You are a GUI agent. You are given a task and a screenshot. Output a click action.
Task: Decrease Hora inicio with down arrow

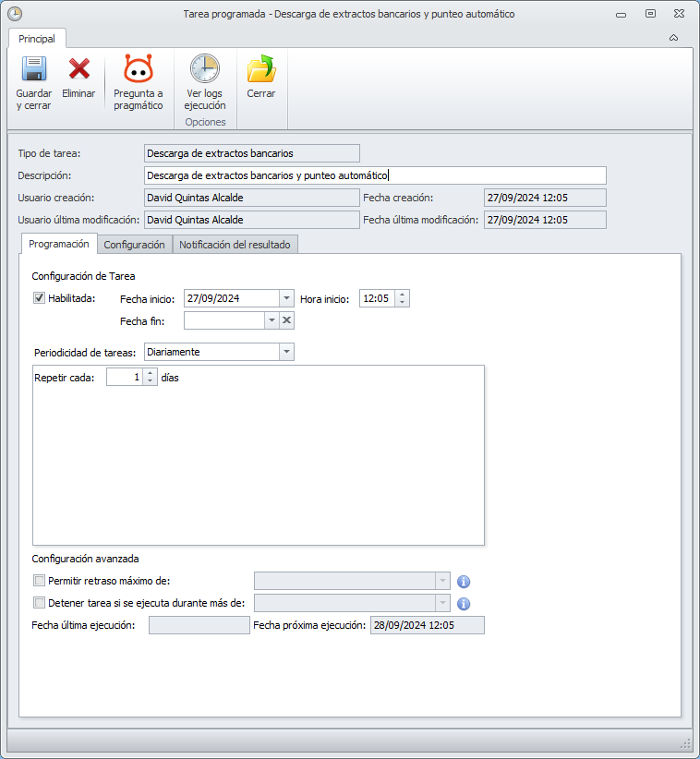point(402,302)
